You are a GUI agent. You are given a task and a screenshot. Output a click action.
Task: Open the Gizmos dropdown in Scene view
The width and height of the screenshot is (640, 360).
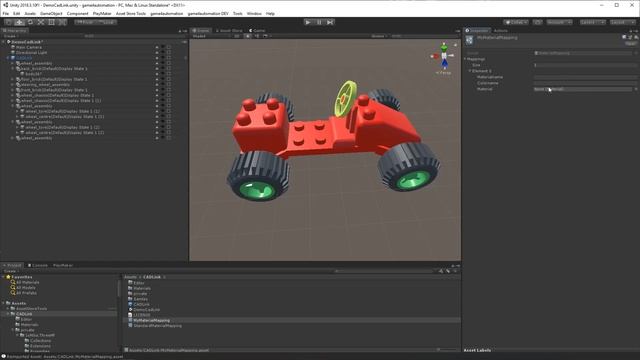click(x=379, y=36)
